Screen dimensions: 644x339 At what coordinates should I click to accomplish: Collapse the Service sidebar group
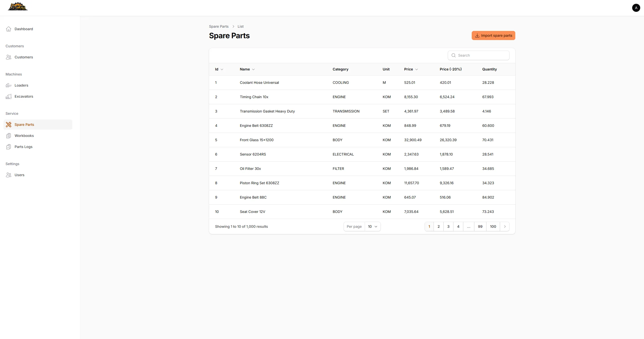12,114
